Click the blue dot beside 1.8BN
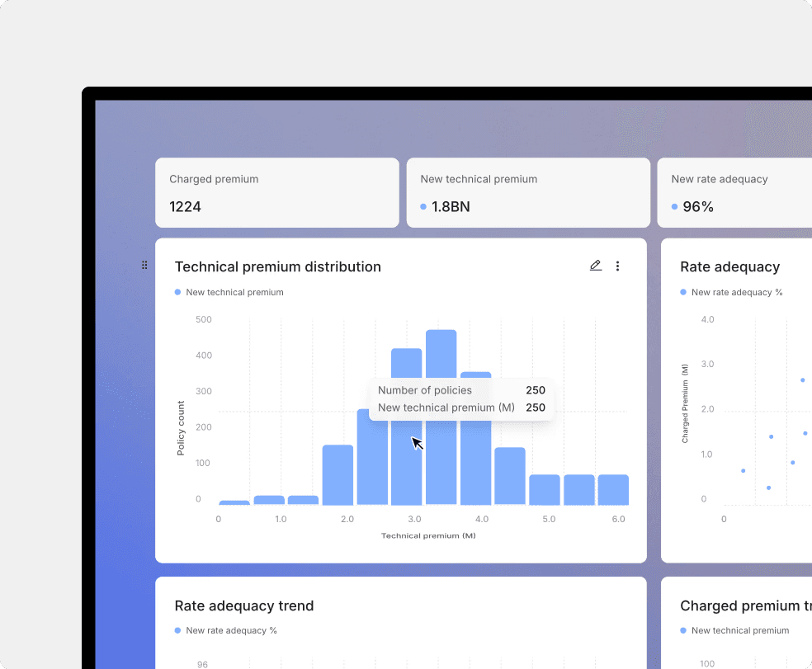This screenshot has height=669, width=812. (423, 206)
